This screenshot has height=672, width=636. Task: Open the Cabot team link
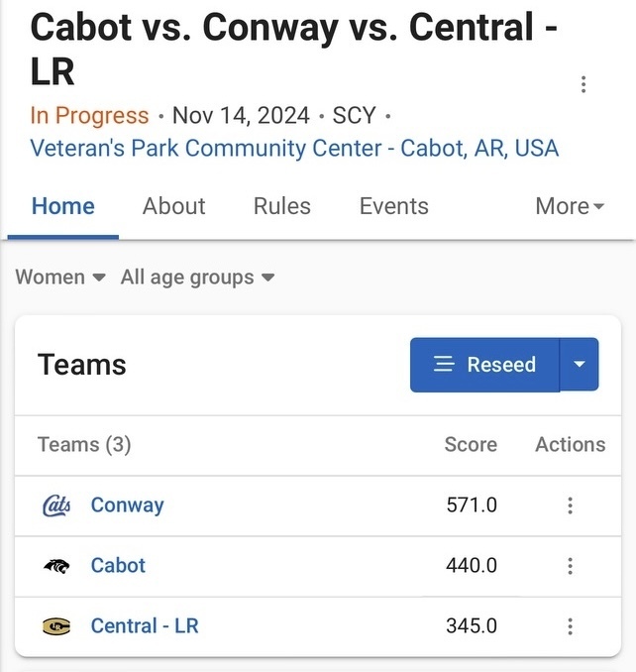pos(118,566)
